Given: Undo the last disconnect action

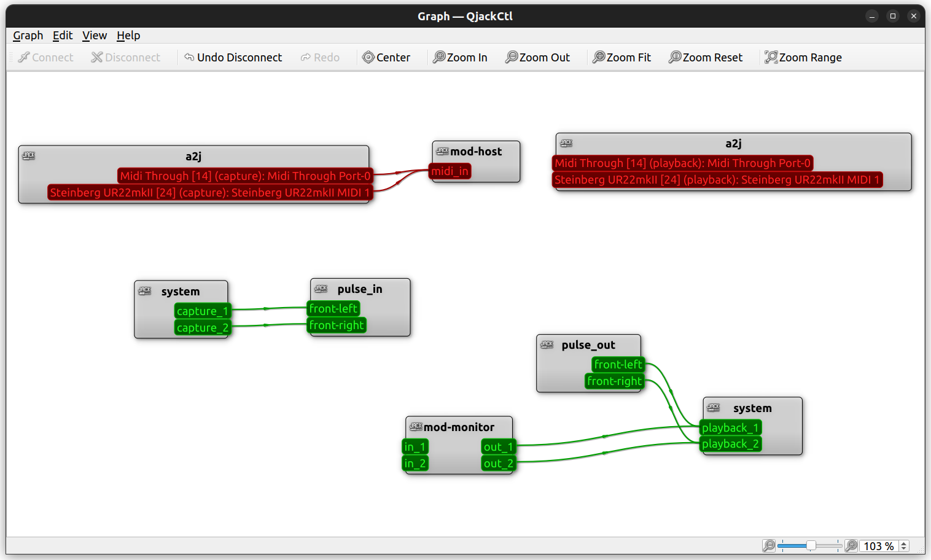Looking at the screenshot, I should [x=233, y=57].
